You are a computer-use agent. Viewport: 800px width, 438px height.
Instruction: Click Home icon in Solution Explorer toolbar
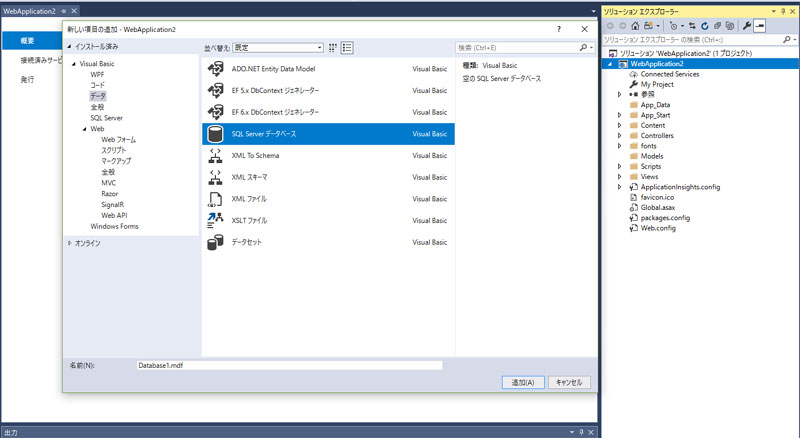click(635, 26)
